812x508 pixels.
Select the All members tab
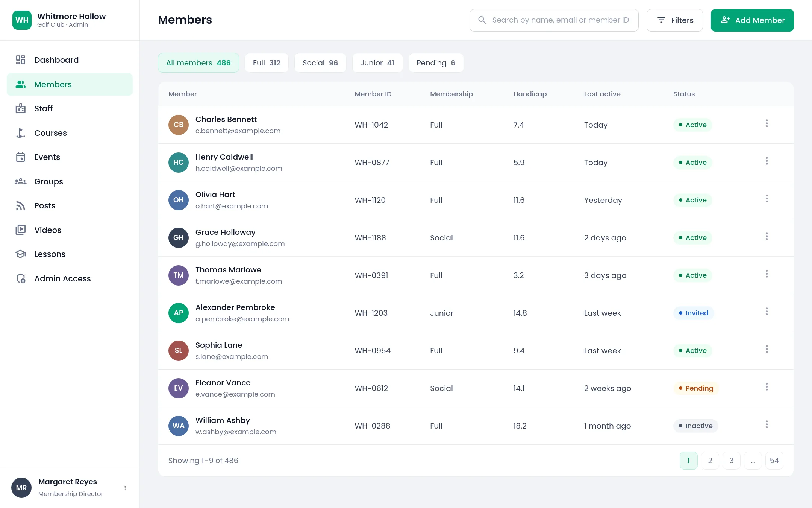pyautogui.click(x=198, y=63)
